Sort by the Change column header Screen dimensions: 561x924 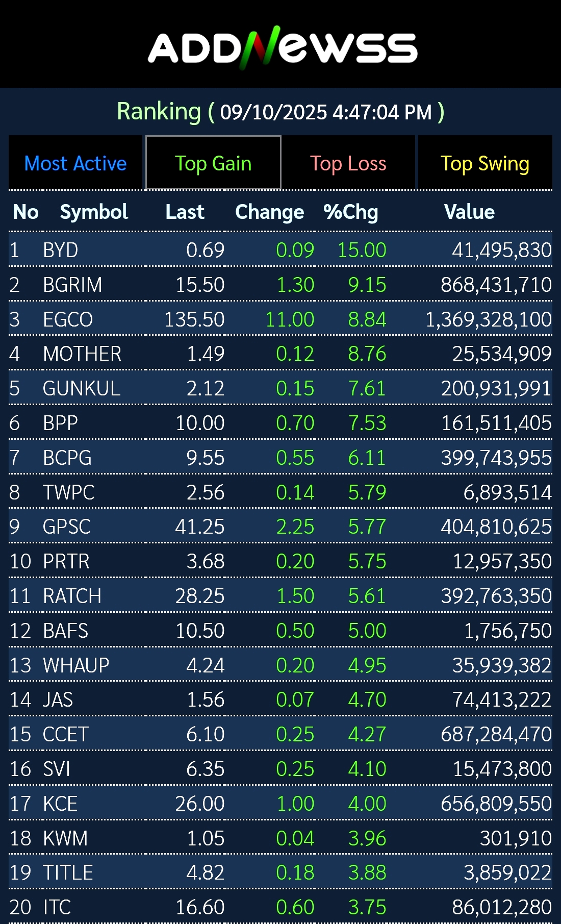click(x=269, y=212)
